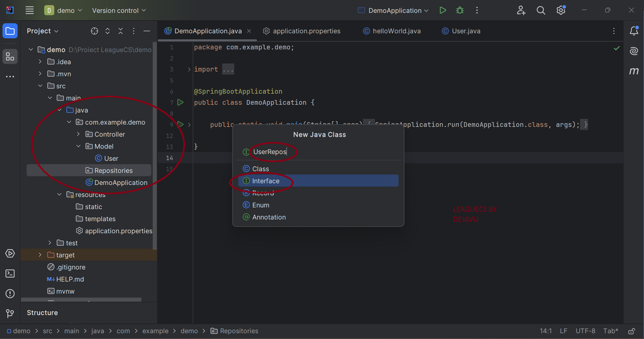Open the Version control dropdown
The image size is (644, 339).
(119, 10)
